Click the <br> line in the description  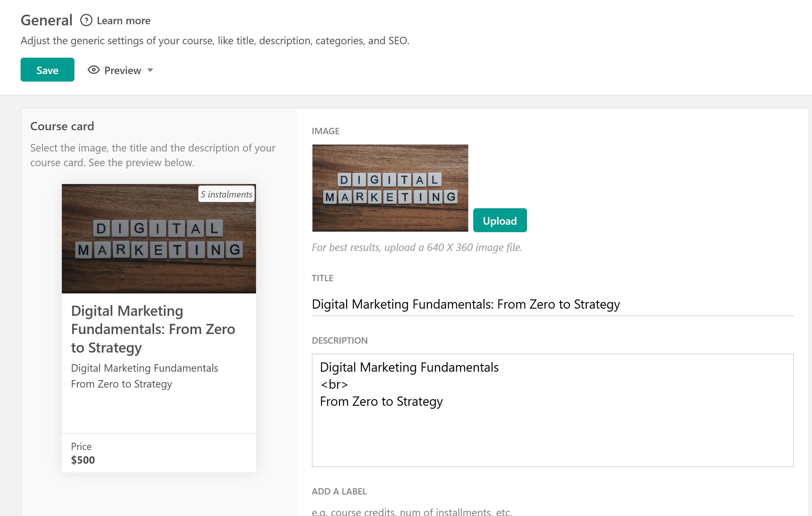(x=334, y=385)
